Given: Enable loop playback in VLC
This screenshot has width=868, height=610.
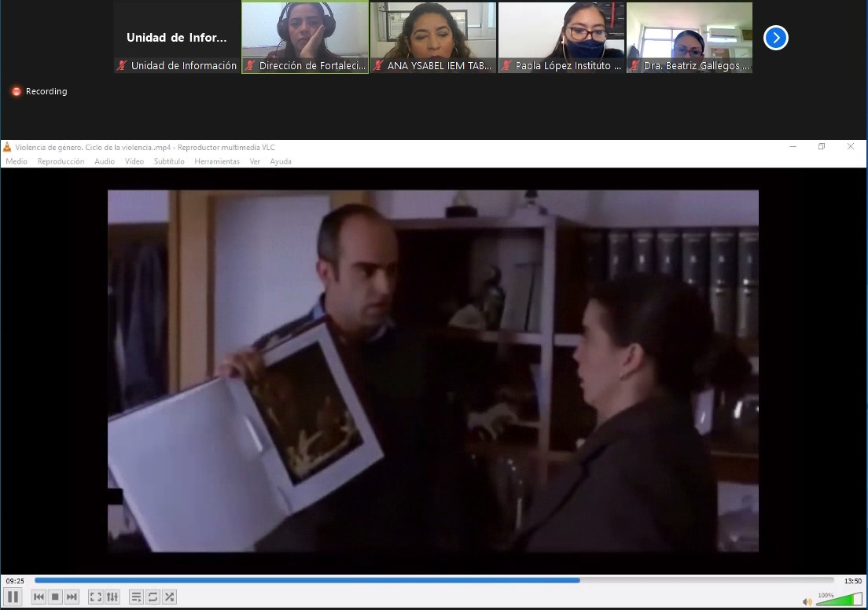Looking at the screenshot, I should pos(152,596).
